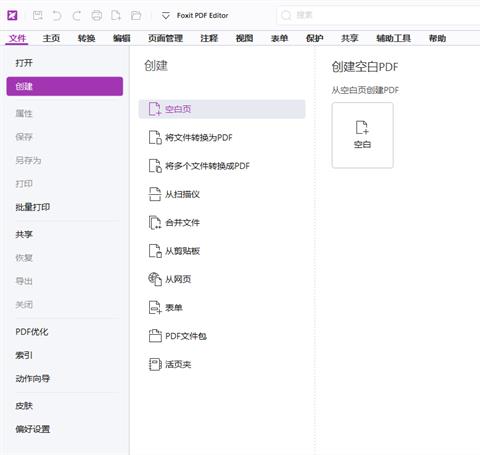The image size is (480, 455).
Task: Switch to the 保护 tab
Action: tap(315, 38)
